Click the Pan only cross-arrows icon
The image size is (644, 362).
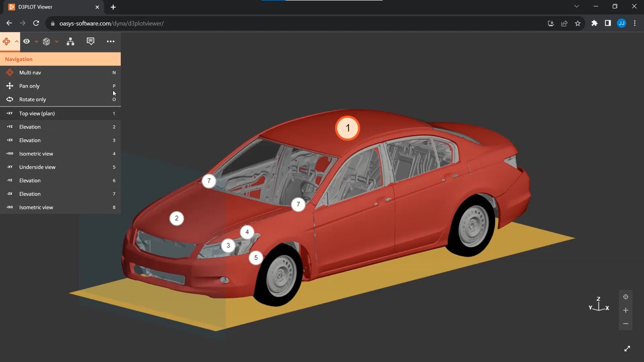point(10,86)
